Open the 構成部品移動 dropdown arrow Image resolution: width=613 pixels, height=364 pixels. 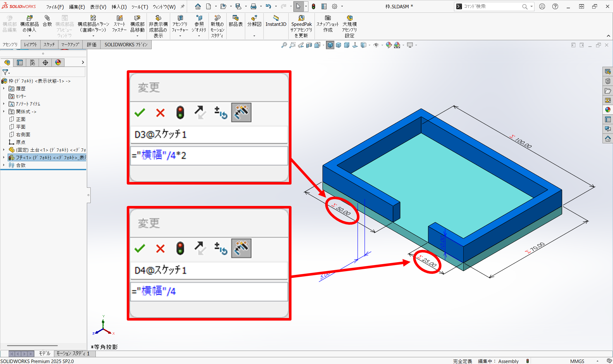pyautogui.click(x=137, y=36)
